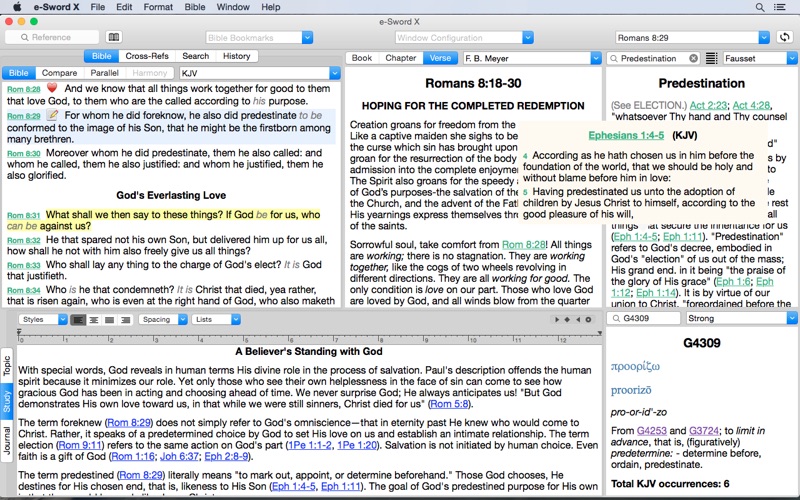Click the magnifier in the G4309 lookup field
Viewport: 800px width, 500px height.
click(x=616, y=318)
